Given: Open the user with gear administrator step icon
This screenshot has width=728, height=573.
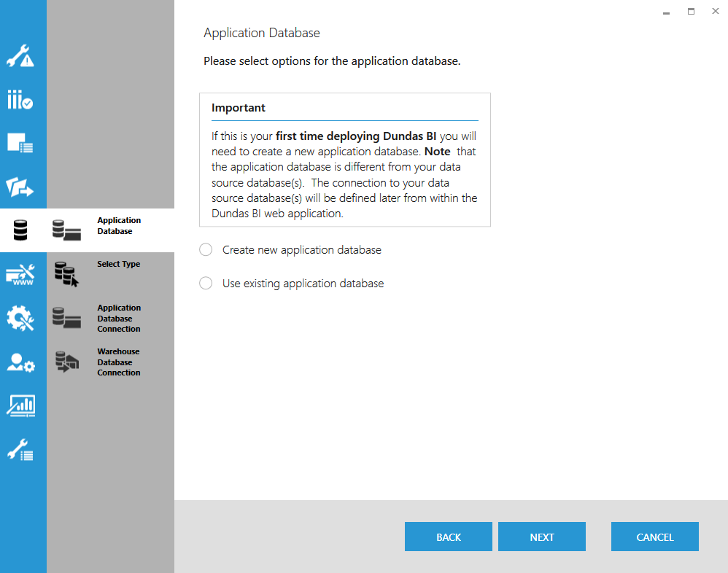Looking at the screenshot, I should 21,362.
